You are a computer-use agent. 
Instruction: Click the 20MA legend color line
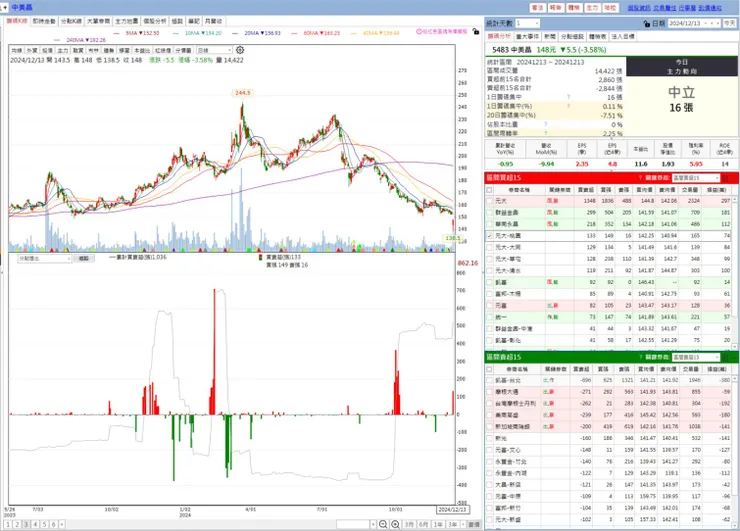pos(235,34)
